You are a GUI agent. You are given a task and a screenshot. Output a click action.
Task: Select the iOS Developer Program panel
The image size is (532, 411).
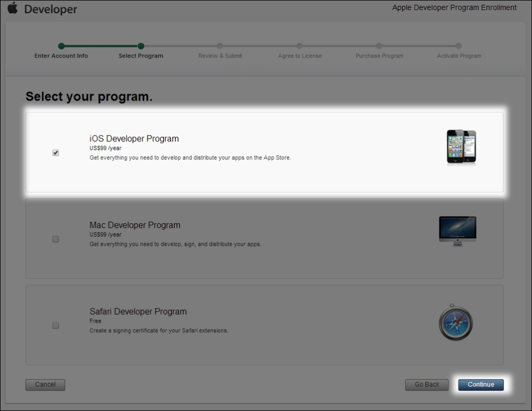pos(264,153)
